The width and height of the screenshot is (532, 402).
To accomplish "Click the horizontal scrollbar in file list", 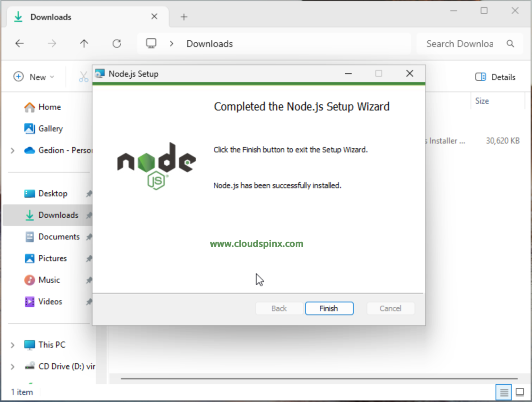I will (x=319, y=378).
